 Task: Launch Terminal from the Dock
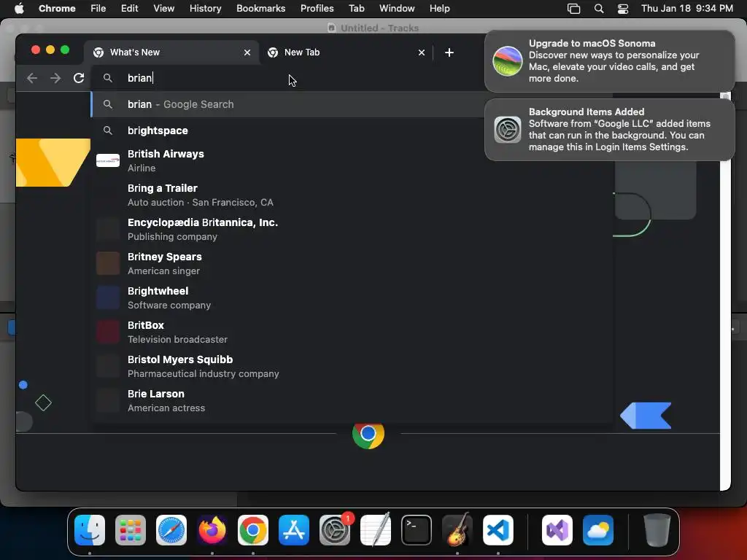click(417, 530)
